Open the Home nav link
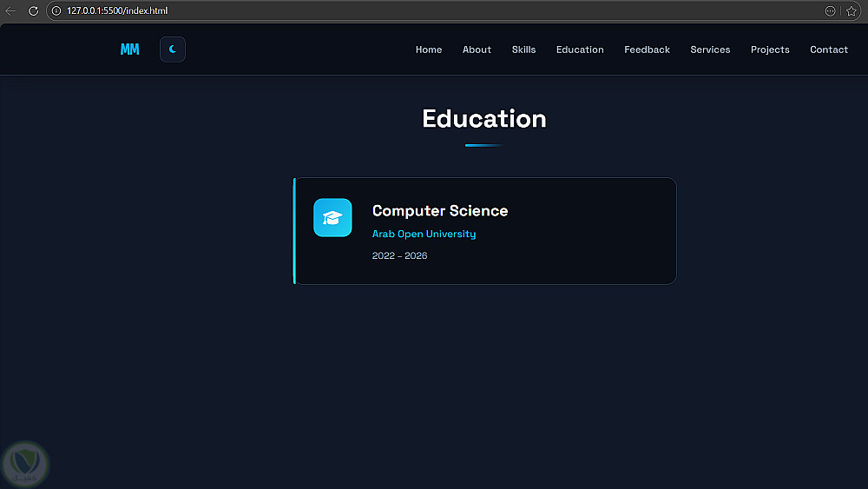The width and height of the screenshot is (868, 489). point(429,50)
